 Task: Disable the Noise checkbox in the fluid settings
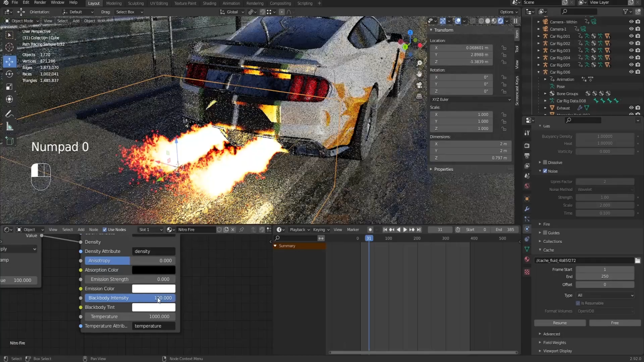tap(545, 171)
